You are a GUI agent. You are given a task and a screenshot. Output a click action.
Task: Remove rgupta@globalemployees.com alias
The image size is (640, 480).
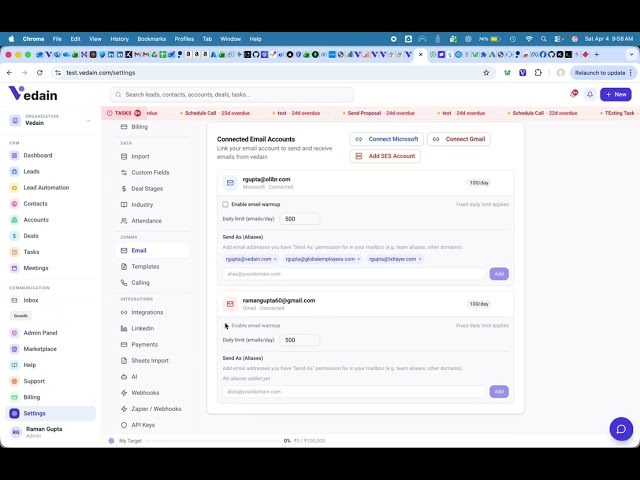(x=359, y=259)
